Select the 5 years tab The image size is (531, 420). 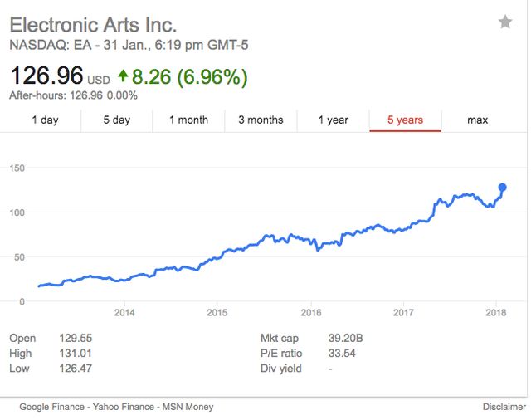coord(405,120)
